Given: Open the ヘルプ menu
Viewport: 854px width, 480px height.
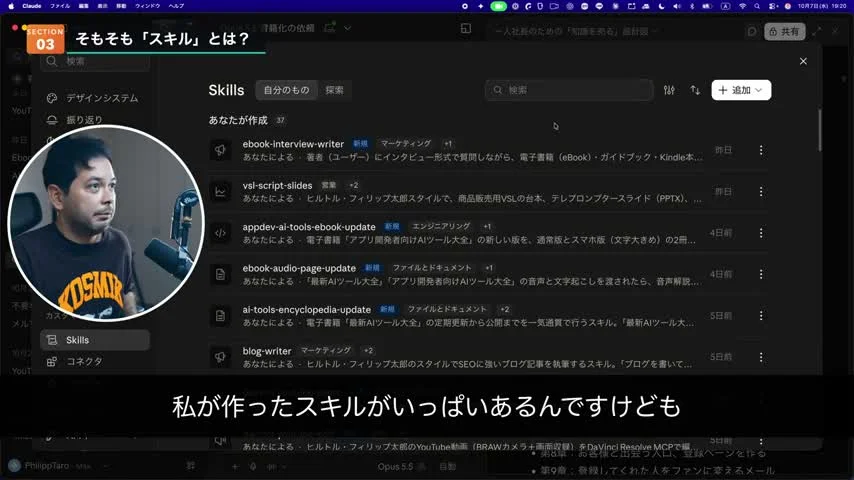Looking at the screenshot, I should click(x=176, y=6).
